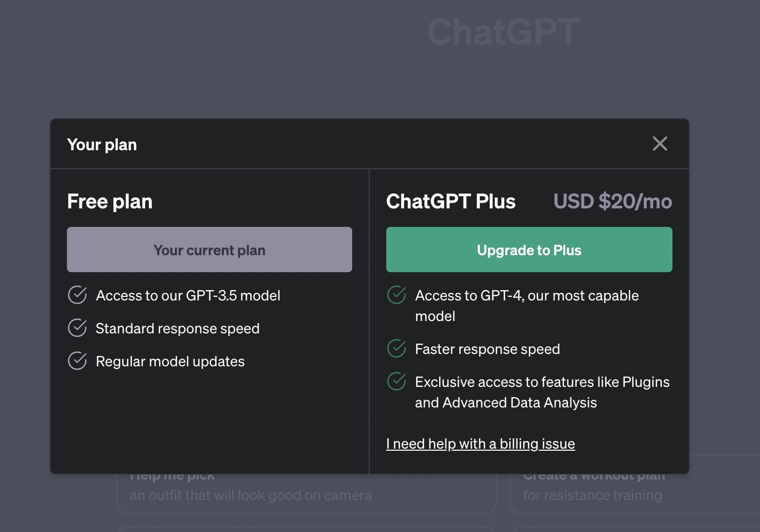Click the USD $20/mo price label
This screenshot has width=760, height=532.
pos(612,202)
